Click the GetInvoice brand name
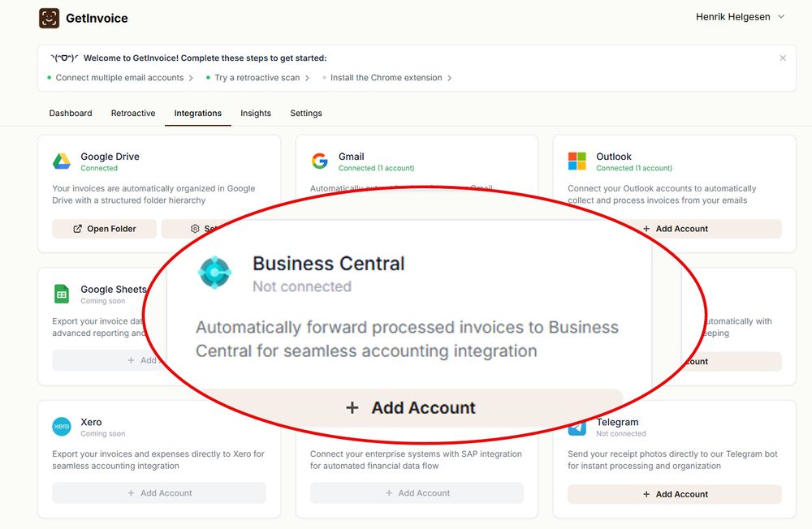This screenshot has height=529, width=812. 97,18
